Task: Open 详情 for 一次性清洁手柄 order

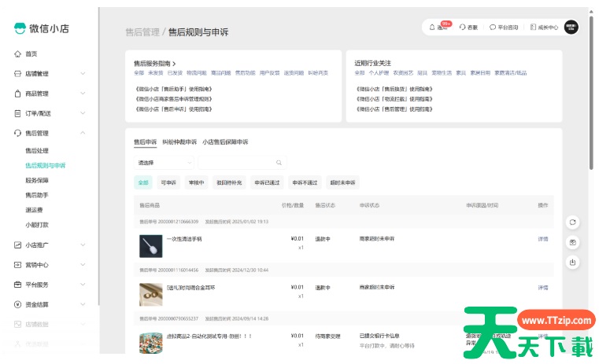Action: 542,239
